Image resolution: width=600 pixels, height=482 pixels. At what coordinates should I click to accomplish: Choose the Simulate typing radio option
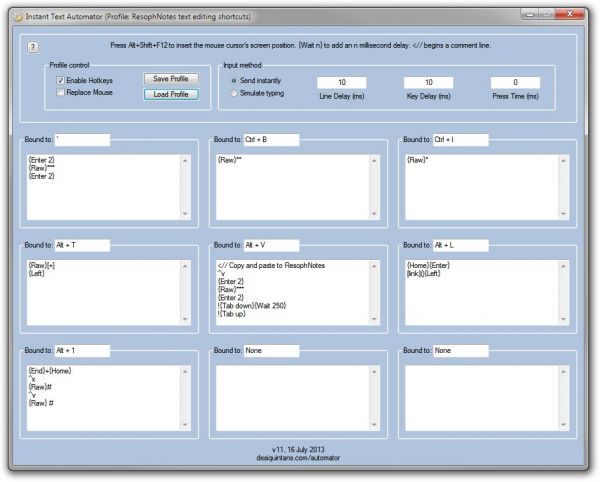[x=234, y=93]
